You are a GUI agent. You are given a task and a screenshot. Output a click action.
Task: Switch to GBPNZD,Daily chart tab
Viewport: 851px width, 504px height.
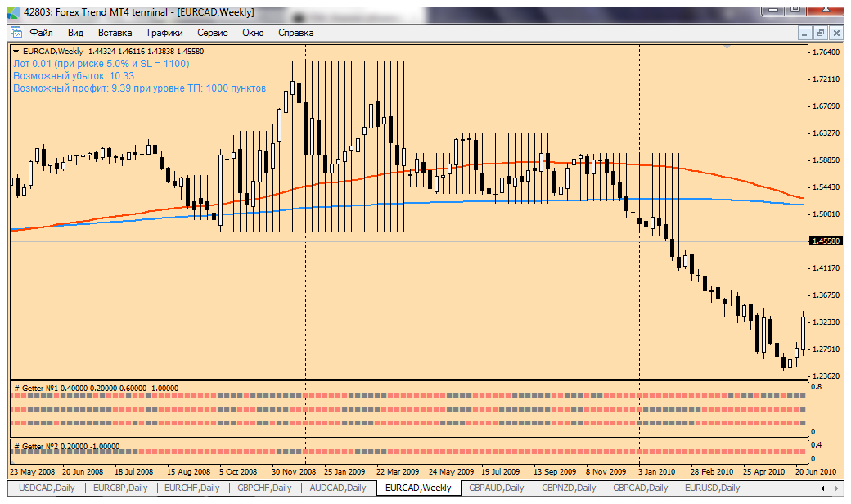click(x=569, y=488)
